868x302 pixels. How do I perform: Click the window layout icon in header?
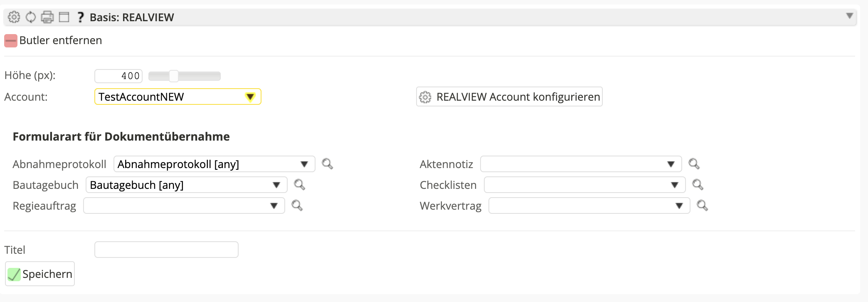(x=64, y=17)
